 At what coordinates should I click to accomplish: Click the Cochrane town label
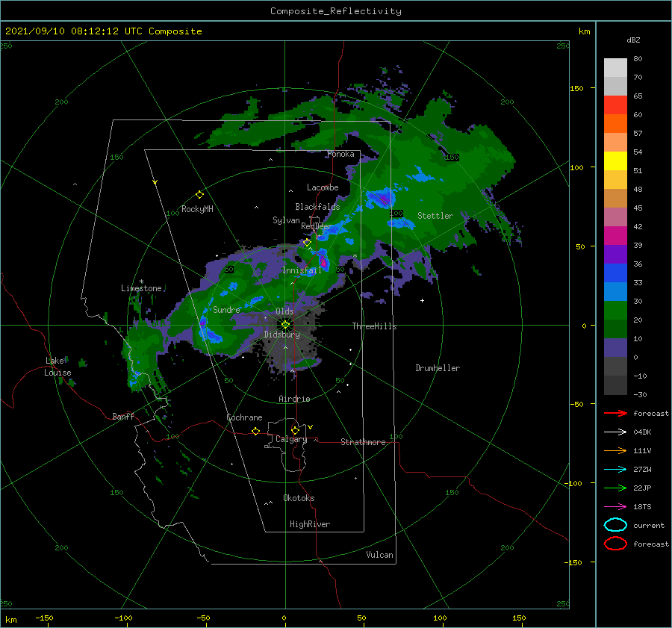click(244, 417)
